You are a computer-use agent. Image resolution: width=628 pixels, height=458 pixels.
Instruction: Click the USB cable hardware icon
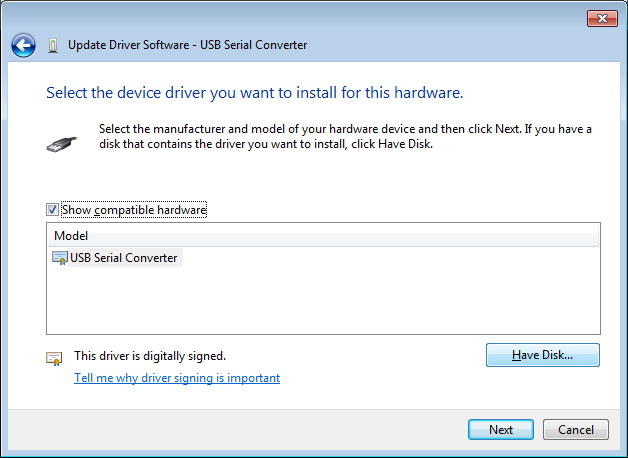tap(61, 142)
